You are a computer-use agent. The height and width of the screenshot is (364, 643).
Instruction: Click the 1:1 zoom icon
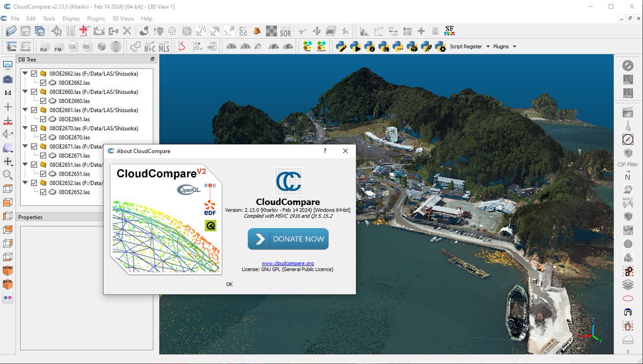8,93
